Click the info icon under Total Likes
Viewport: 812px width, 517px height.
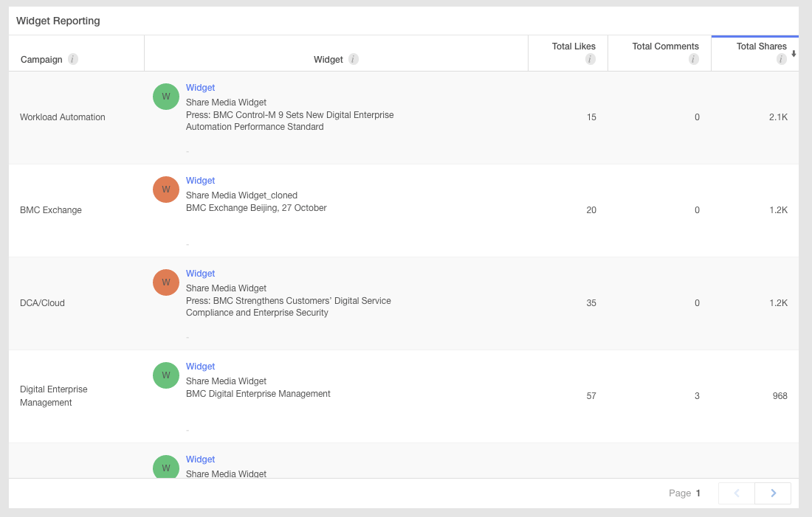590,59
